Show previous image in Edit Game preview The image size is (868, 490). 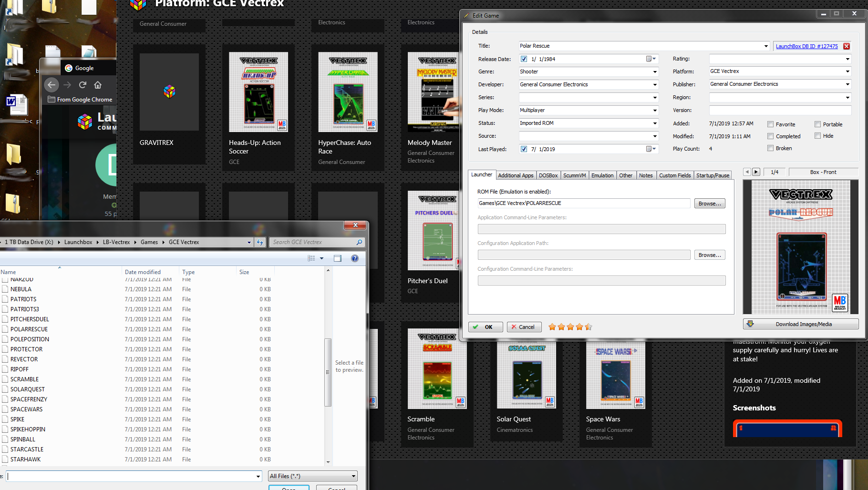coord(747,172)
